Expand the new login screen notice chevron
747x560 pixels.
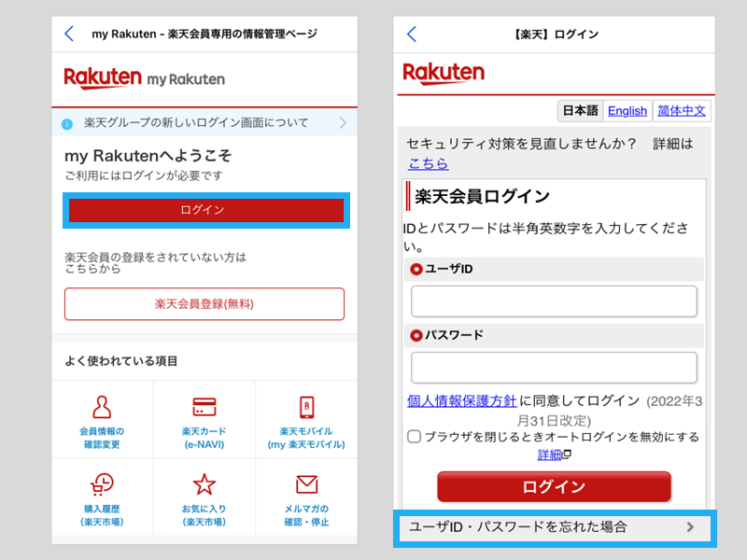tap(343, 123)
